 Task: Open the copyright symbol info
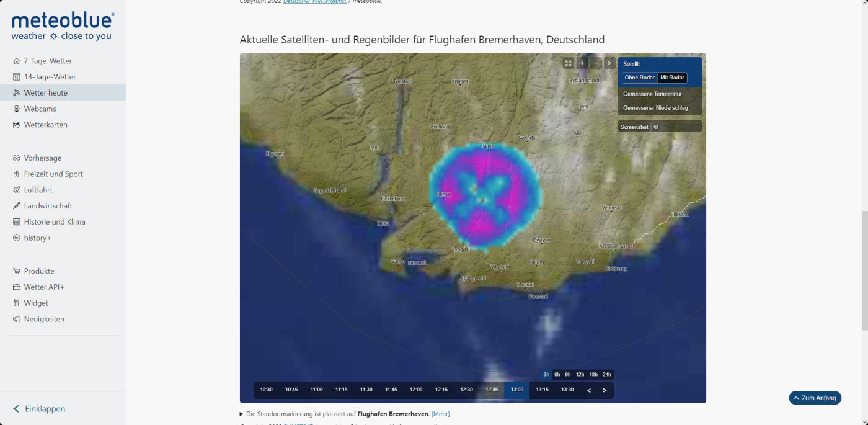pyautogui.click(x=656, y=127)
